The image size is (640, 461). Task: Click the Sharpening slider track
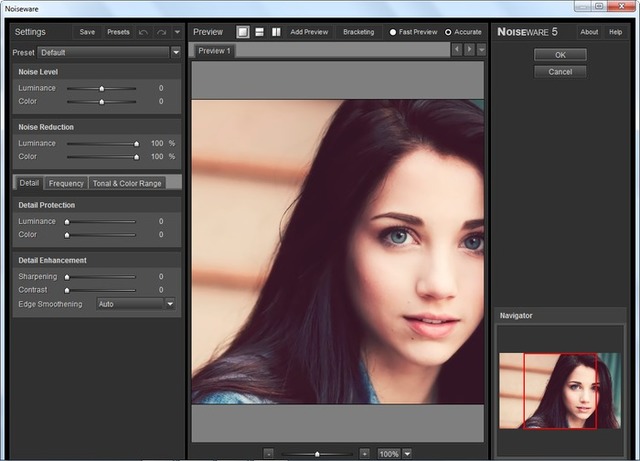[x=100, y=276]
